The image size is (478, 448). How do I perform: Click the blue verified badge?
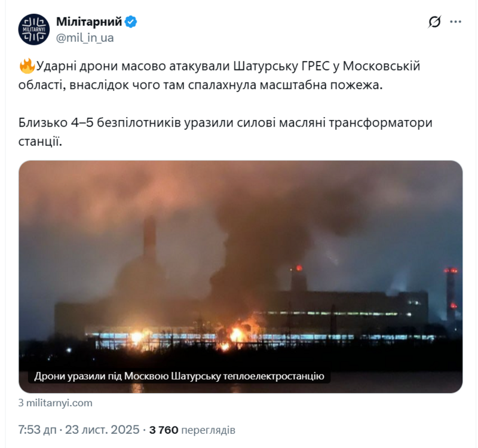pyautogui.click(x=131, y=22)
